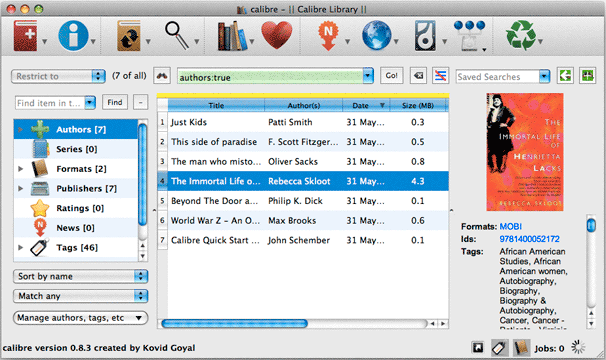Select Authors [7] in tag browser

pos(76,130)
